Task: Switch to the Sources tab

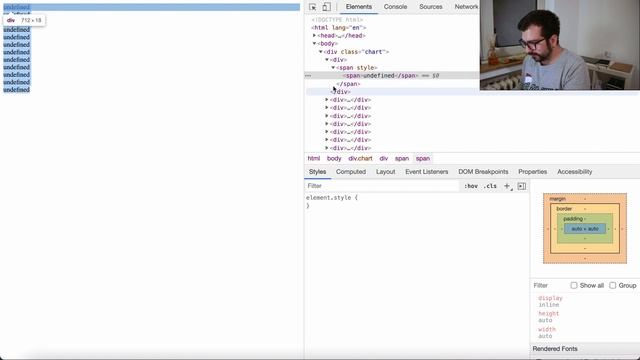Action: coord(431,7)
